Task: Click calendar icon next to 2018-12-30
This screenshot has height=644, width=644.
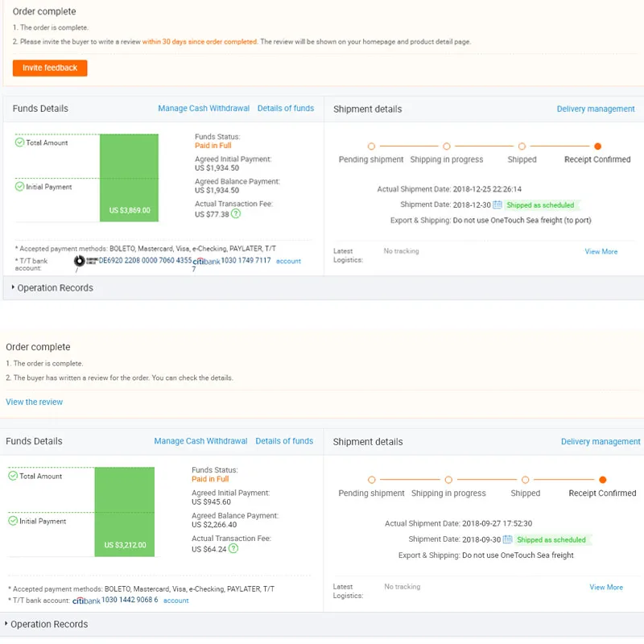Action: 497,205
